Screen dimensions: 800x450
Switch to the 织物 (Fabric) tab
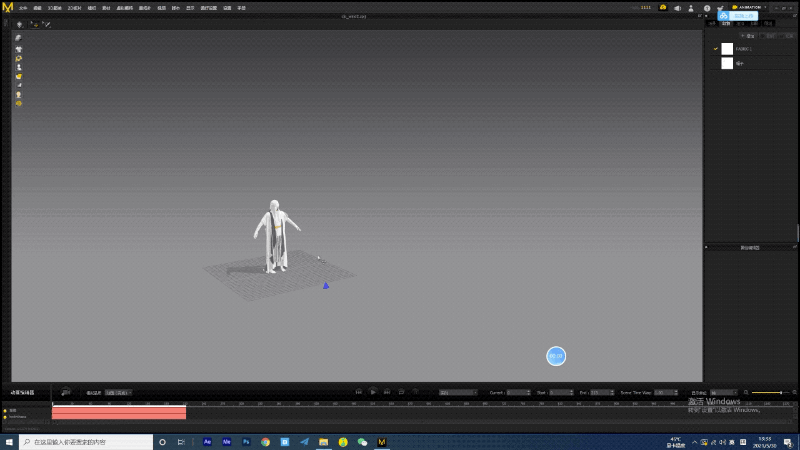click(x=726, y=23)
